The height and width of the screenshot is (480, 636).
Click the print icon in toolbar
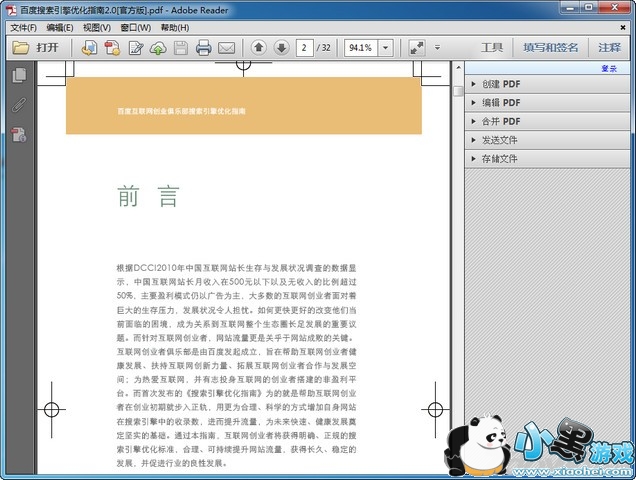(x=204, y=47)
